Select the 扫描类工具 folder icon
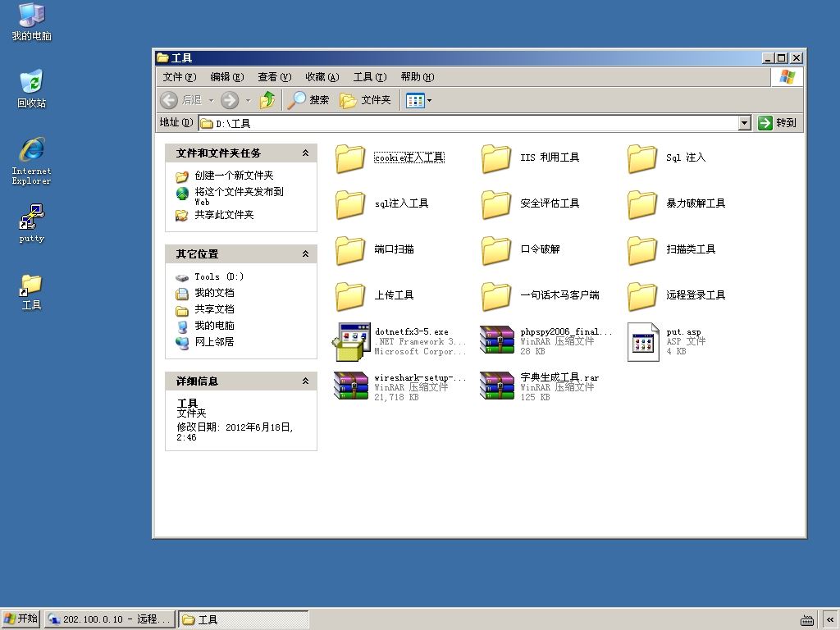The image size is (840, 630). click(641, 251)
